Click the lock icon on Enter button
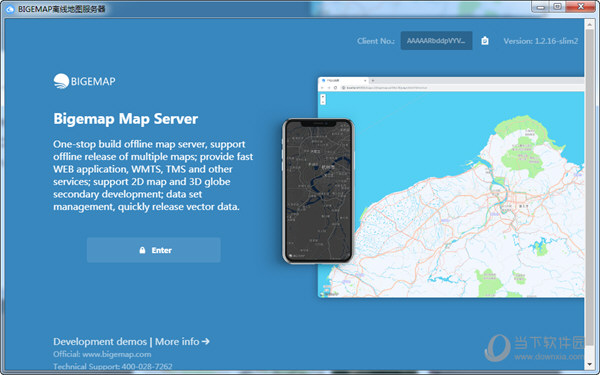Viewport: 600px width, 375px height. [x=142, y=250]
